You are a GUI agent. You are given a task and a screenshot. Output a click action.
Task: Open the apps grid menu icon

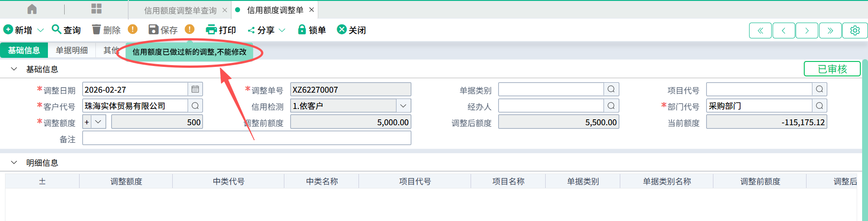point(96,9)
